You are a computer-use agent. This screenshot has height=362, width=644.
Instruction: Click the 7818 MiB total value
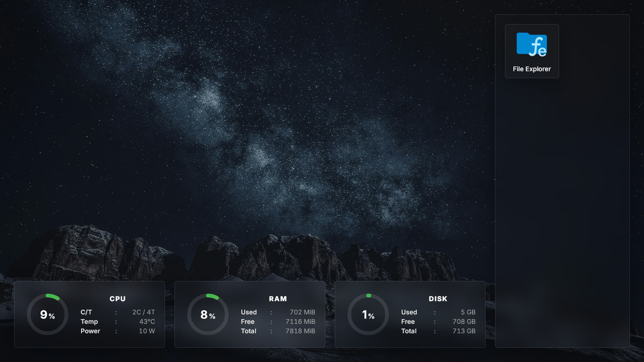pyautogui.click(x=301, y=331)
